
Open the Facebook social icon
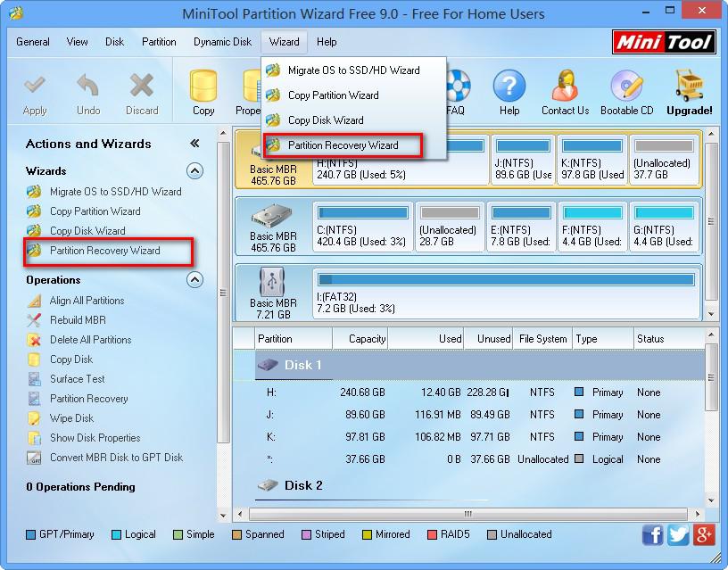[x=653, y=534]
